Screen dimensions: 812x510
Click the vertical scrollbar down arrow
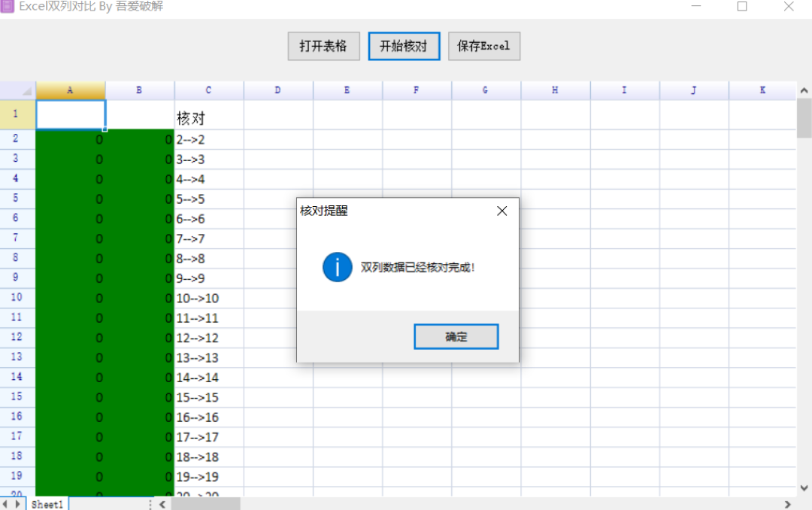[804, 489]
